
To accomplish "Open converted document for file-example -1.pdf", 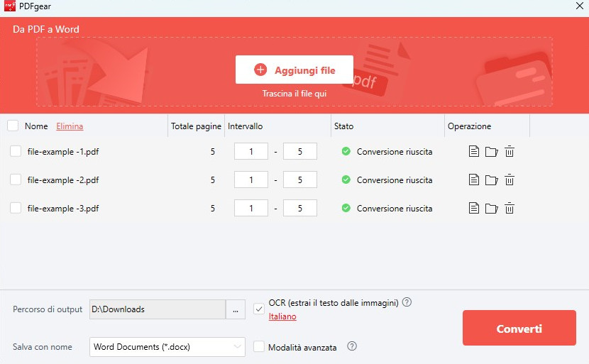I will pyautogui.click(x=473, y=151).
